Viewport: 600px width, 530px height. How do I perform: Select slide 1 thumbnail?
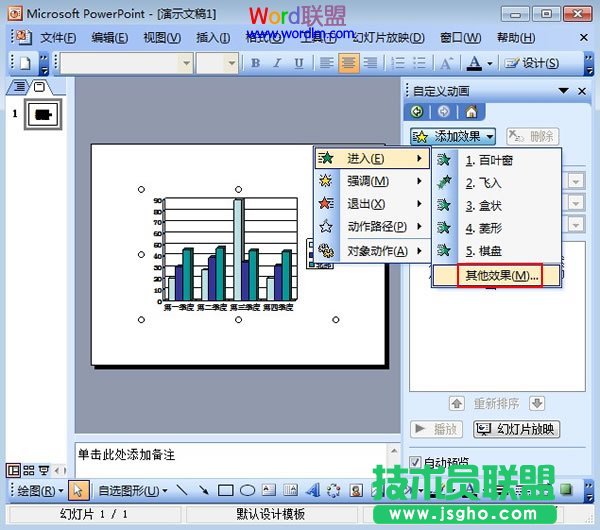tap(43, 114)
